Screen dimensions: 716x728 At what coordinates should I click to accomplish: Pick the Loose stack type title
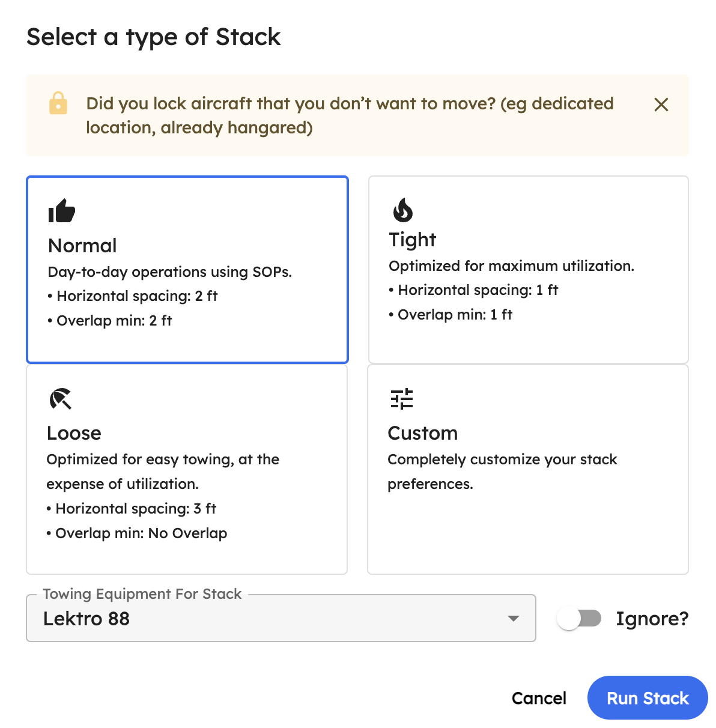point(74,433)
